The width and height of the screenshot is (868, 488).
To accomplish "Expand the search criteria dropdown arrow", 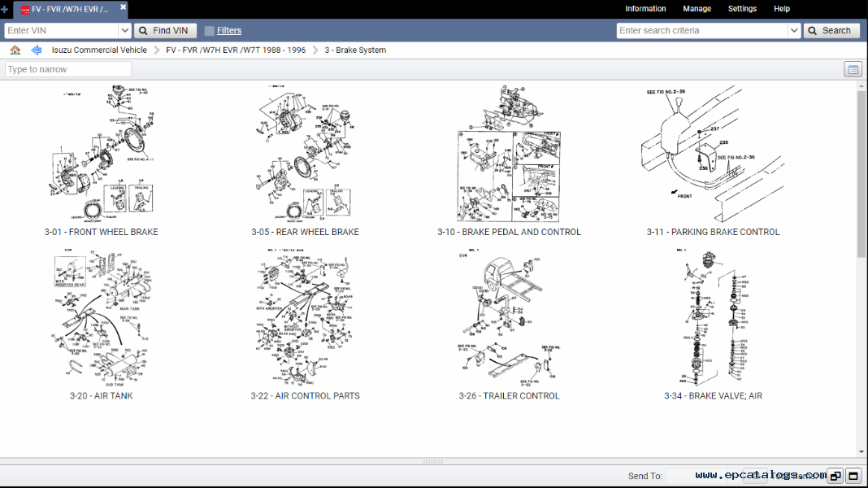I will coord(794,30).
